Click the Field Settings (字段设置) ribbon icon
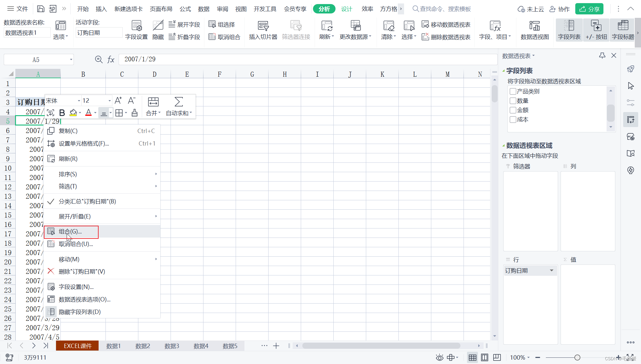 (136, 26)
